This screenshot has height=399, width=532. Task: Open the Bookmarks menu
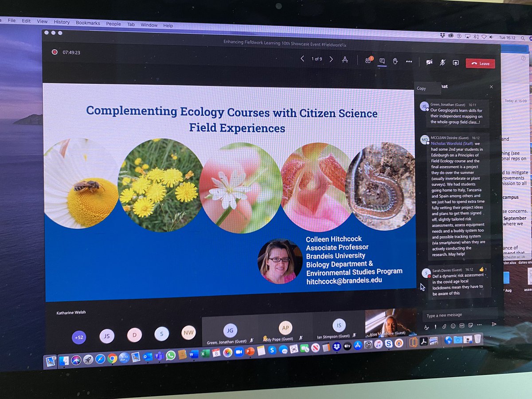[88, 23]
